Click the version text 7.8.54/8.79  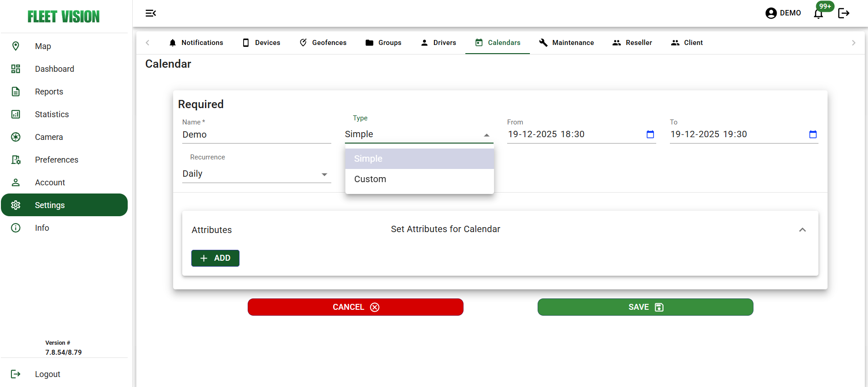(64, 352)
